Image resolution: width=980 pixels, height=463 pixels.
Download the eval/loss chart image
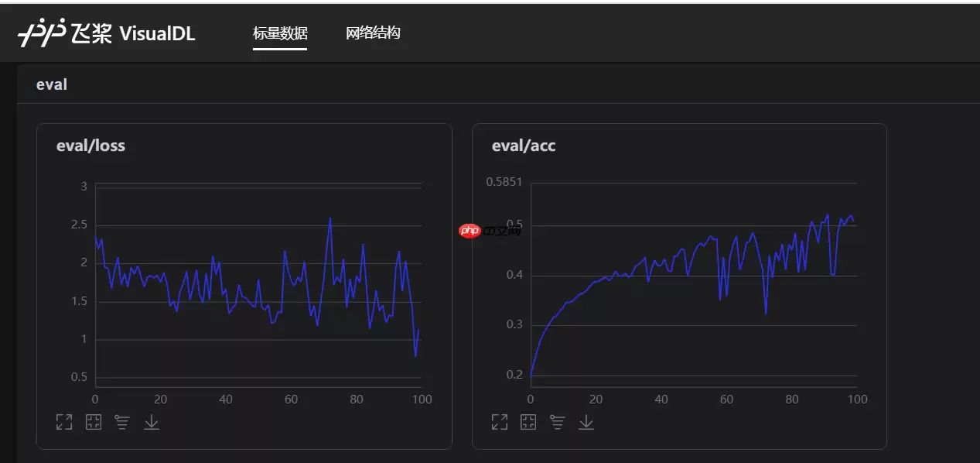tap(152, 423)
